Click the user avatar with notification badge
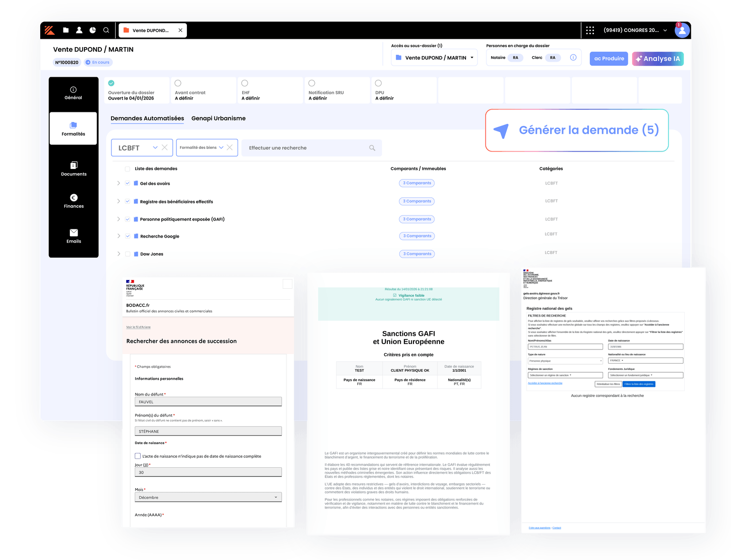The width and height of the screenshot is (731, 560). click(682, 30)
